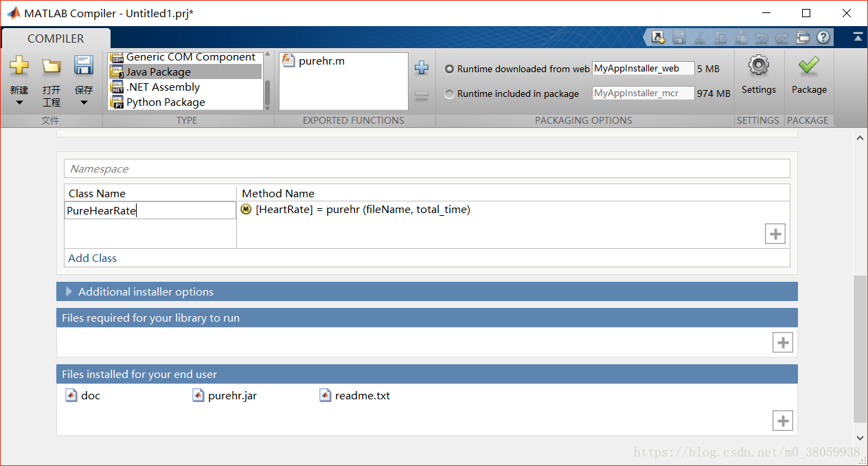Click the undo arrow icon

[762, 38]
